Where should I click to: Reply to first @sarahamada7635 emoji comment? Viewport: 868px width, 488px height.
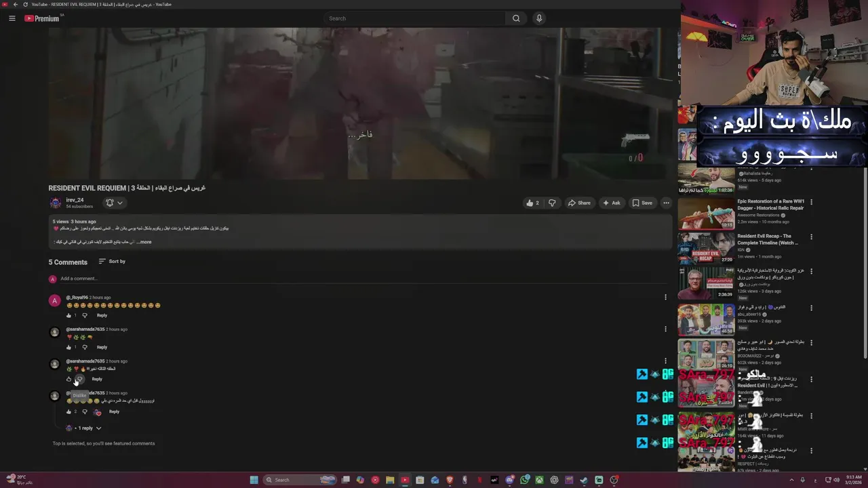click(102, 347)
